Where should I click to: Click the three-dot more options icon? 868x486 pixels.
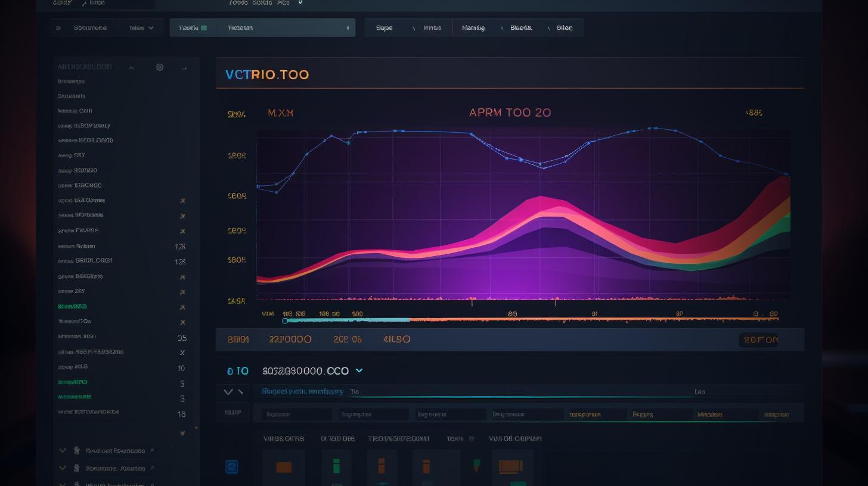[184, 68]
